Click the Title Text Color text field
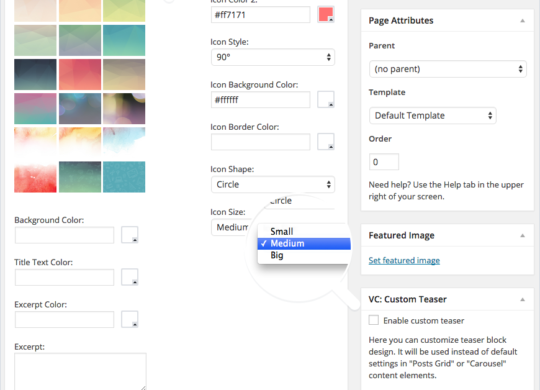 (64, 277)
